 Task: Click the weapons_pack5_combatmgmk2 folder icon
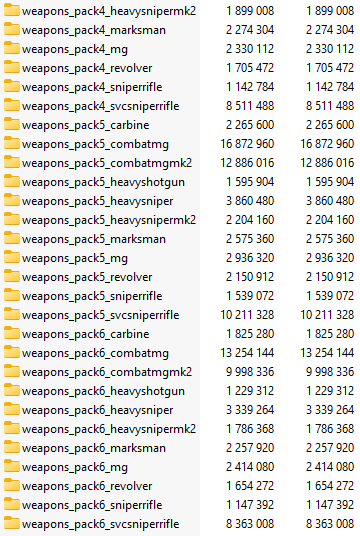click(12, 162)
